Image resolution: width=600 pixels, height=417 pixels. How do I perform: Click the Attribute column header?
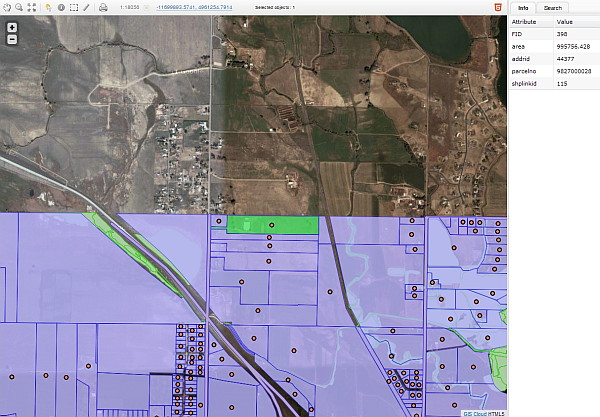[532, 22]
